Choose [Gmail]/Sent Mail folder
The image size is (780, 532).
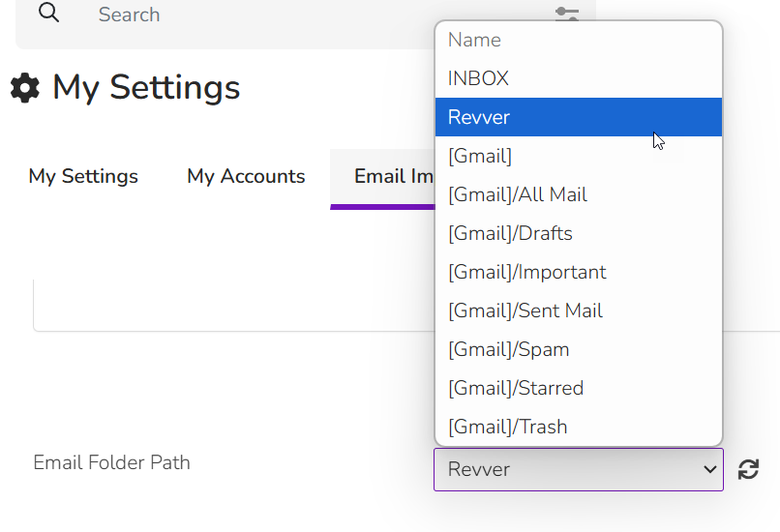[579, 311]
